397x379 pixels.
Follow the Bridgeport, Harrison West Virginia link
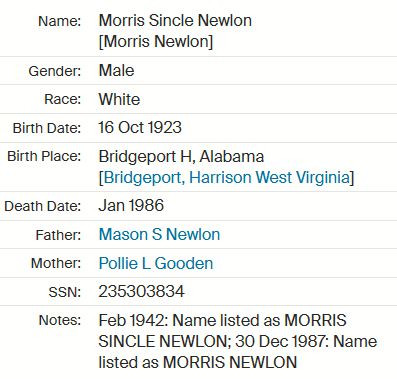(x=227, y=177)
